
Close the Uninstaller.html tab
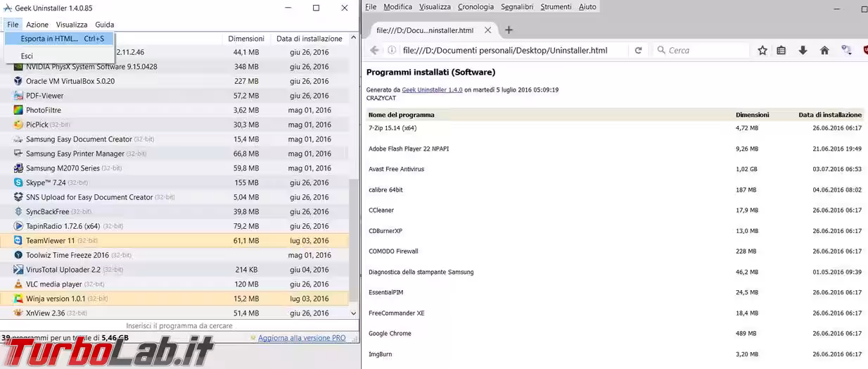pyautogui.click(x=487, y=30)
